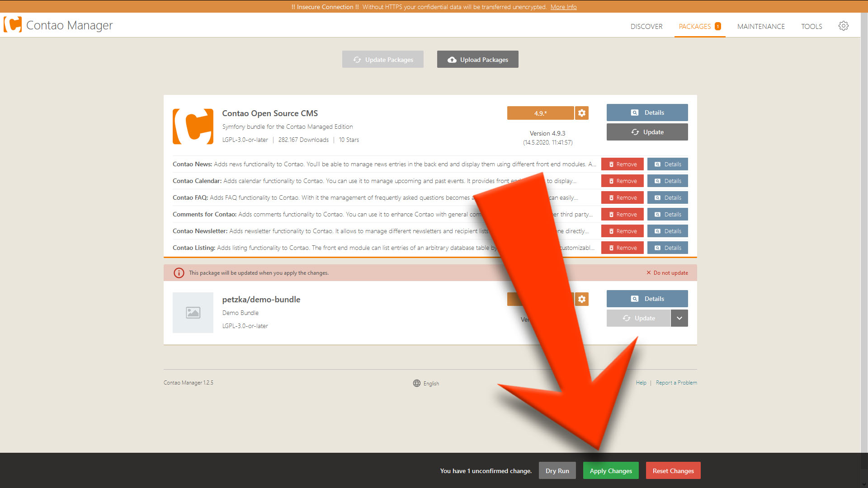
Task: Click the 4.9.* version constraint field
Action: pyautogui.click(x=540, y=113)
